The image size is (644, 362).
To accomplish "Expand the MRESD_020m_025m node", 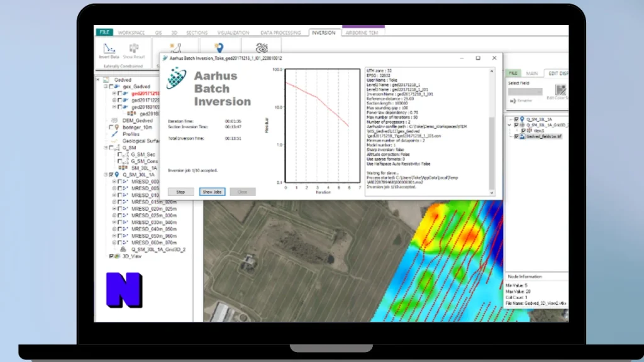I will 114,209.
